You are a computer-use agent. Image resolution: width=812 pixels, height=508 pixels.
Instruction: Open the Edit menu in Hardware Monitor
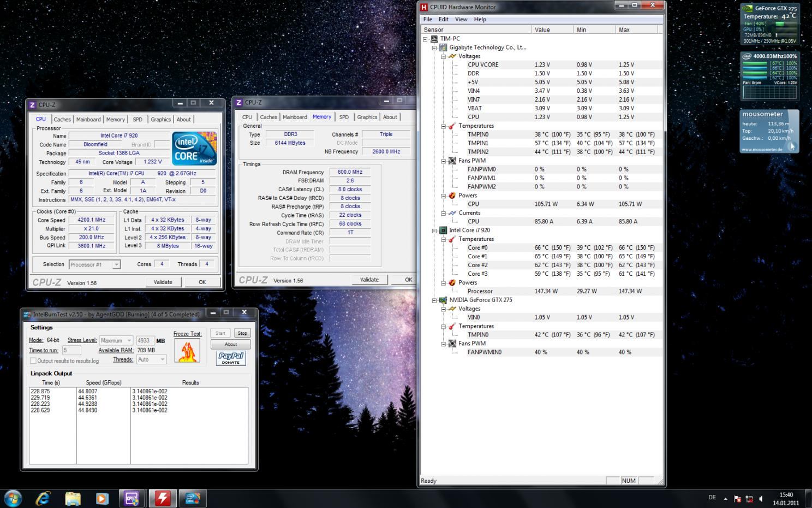coord(444,19)
